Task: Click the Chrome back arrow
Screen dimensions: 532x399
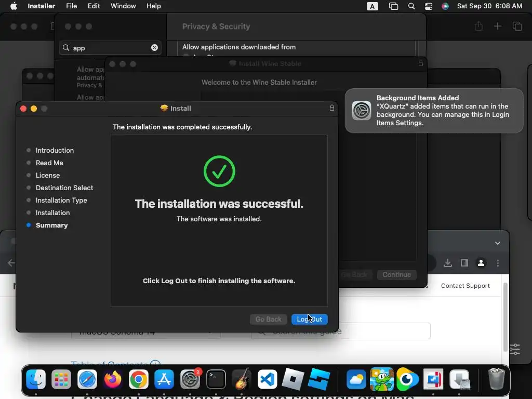Action: pyautogui.click(x=11, y=263)
